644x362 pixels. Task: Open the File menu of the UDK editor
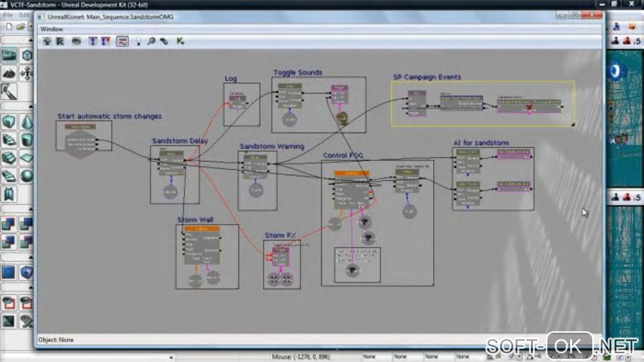point(8,15)
